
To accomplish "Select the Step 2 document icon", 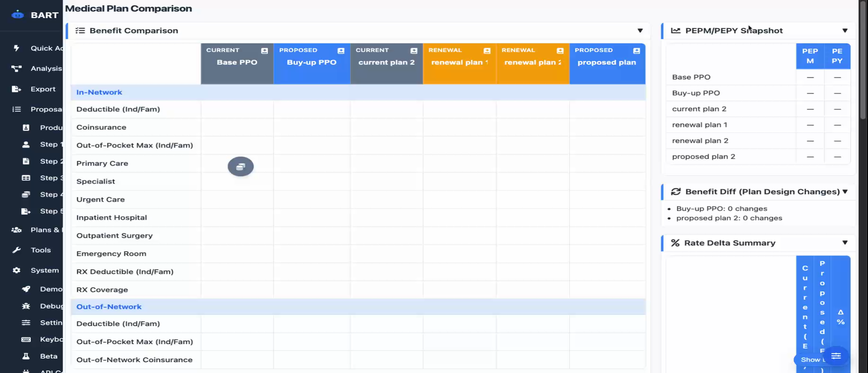I will tap(26, 161).
